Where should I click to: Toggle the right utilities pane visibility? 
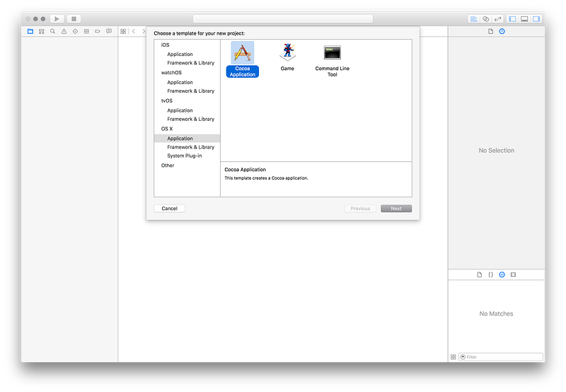536,19
